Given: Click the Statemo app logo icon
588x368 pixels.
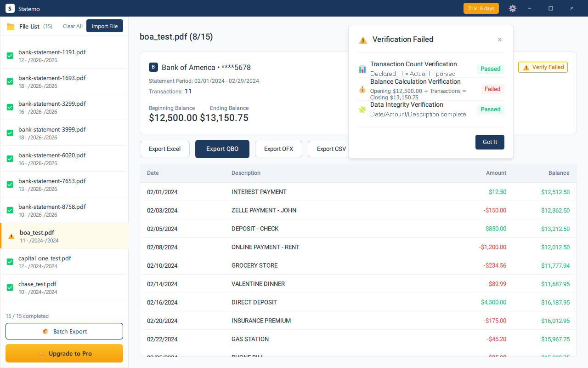Looking at the screenshot, I should 10,8.
